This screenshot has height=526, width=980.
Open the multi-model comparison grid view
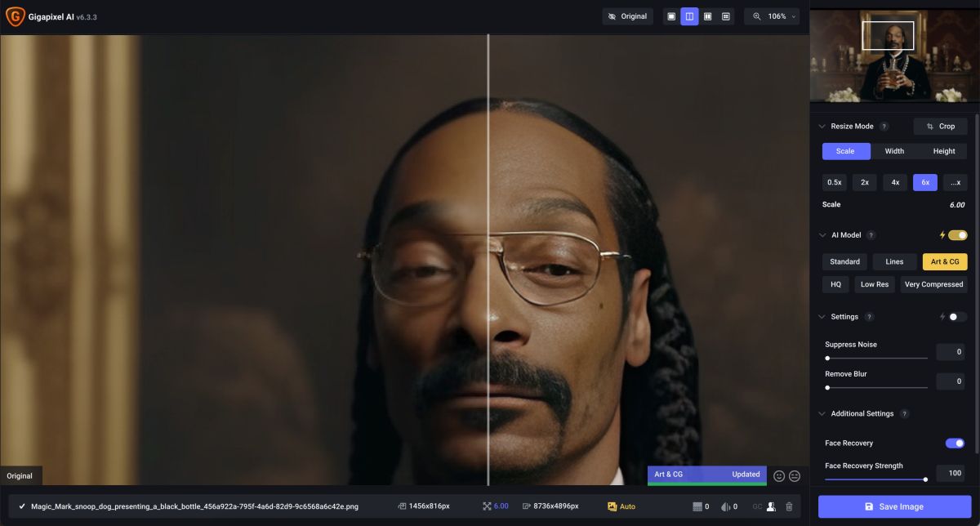pyautogui.click(x=725, y=16)
